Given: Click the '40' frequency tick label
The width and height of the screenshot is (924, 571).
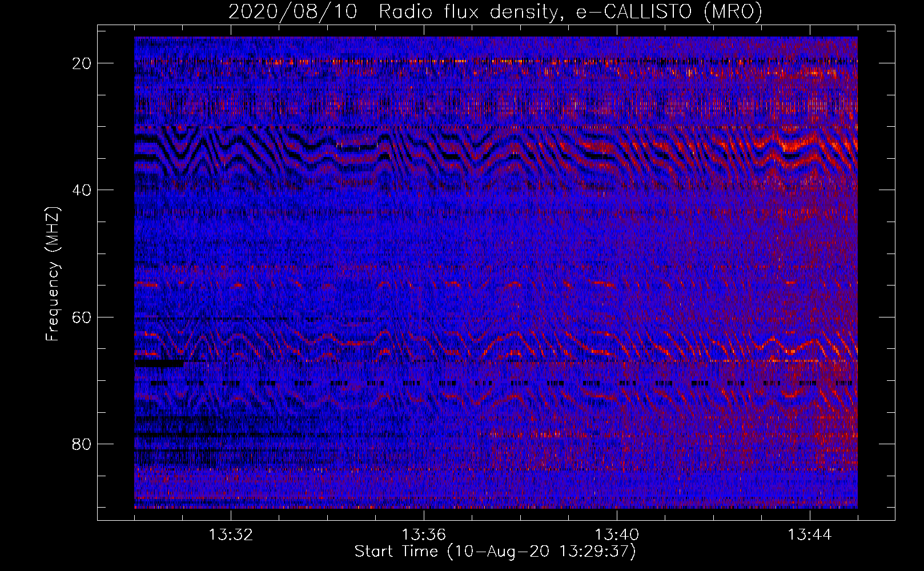Looking at the screenshot, I should point(82,190).
